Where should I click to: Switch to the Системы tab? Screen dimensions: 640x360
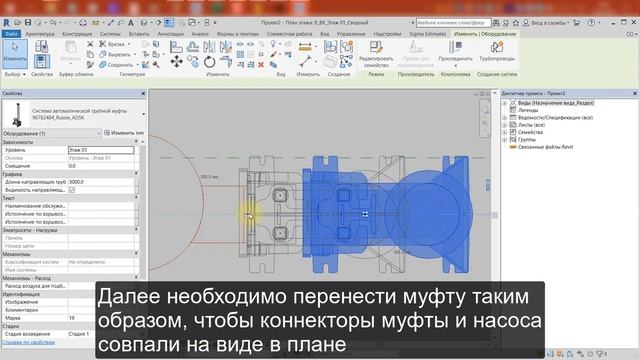[x=110, y=34]
